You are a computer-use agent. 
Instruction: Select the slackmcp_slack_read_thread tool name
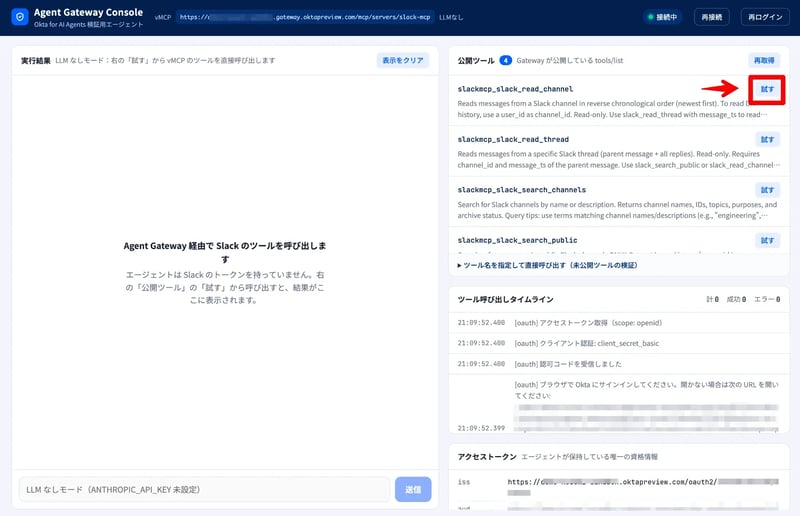[x=513, y=139]
